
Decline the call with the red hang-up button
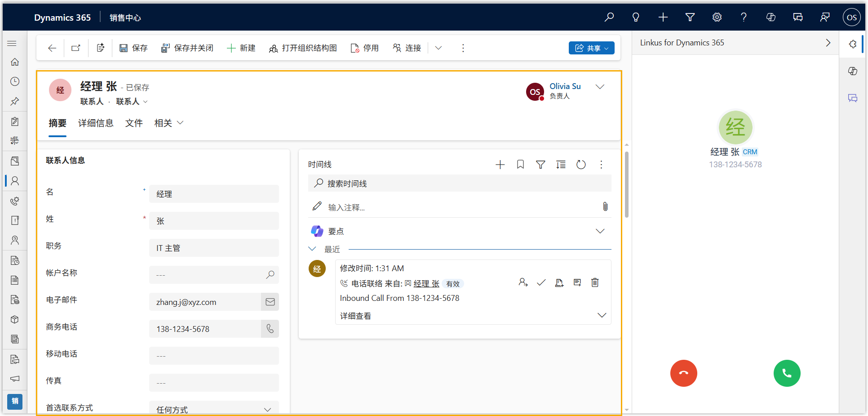[x=683, y=373]
